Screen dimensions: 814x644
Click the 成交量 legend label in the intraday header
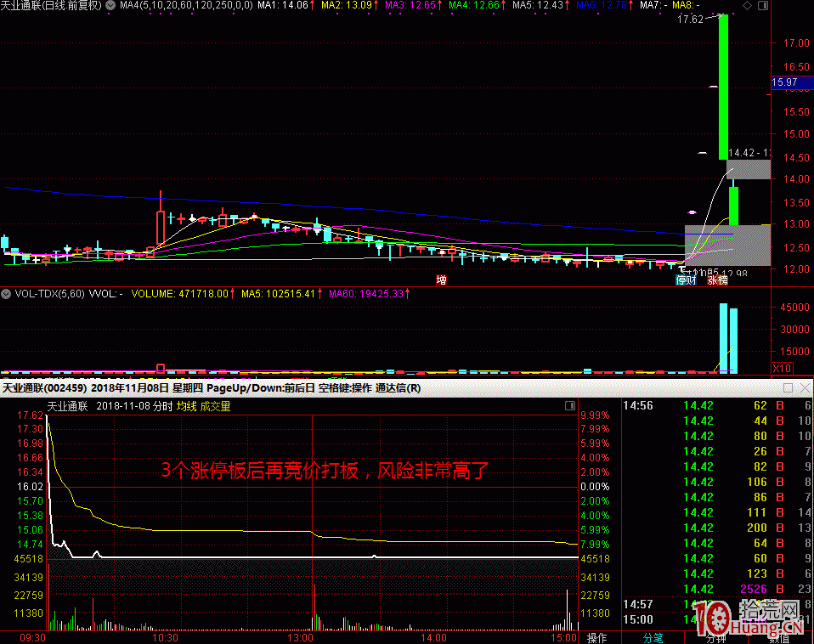click(x=215, y=406)
